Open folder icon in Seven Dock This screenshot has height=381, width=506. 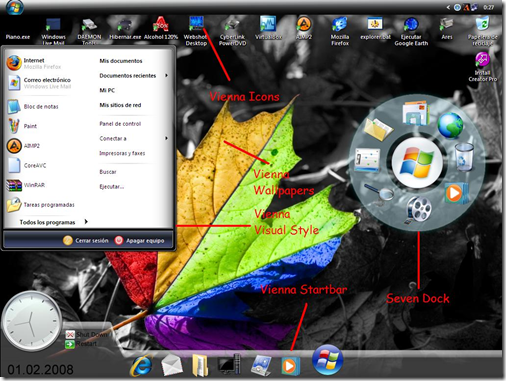click(x=379, y=128)
